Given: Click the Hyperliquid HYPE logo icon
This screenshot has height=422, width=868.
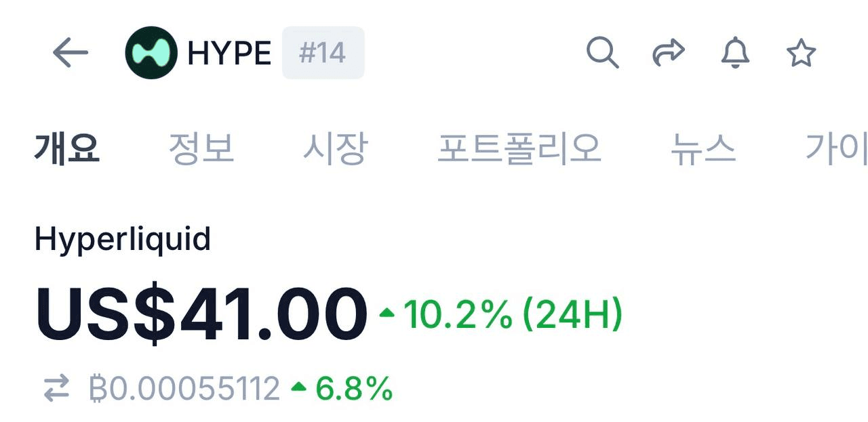Looking at the screenshot, I should tap(151, 53).
